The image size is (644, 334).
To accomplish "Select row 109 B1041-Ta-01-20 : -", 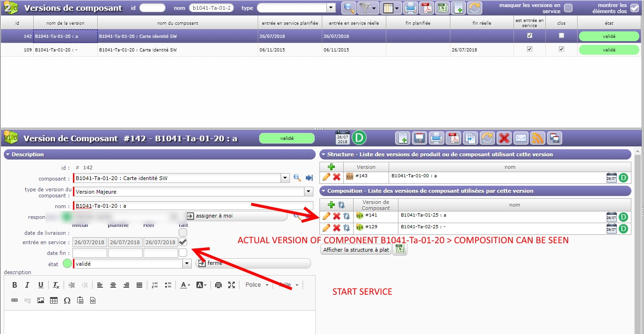I will click(320, 50).
